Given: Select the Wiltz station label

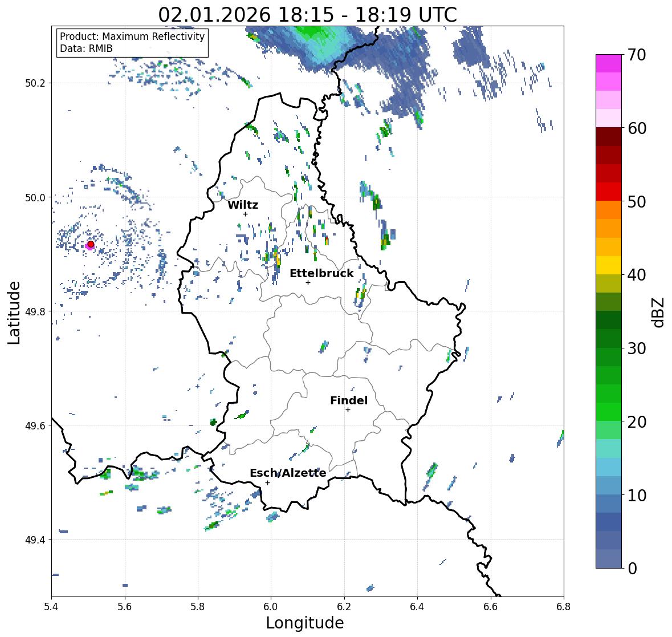Looking at the screenshot, I should coord(243,205).
